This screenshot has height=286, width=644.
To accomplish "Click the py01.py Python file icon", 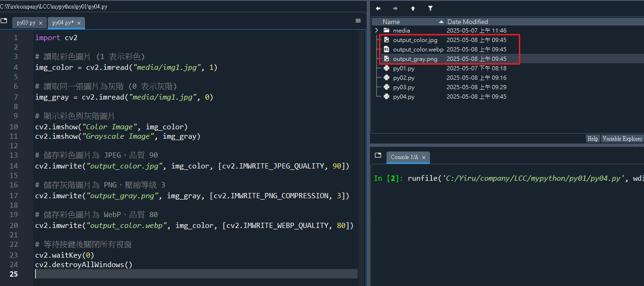I will (x=386, y=68).
